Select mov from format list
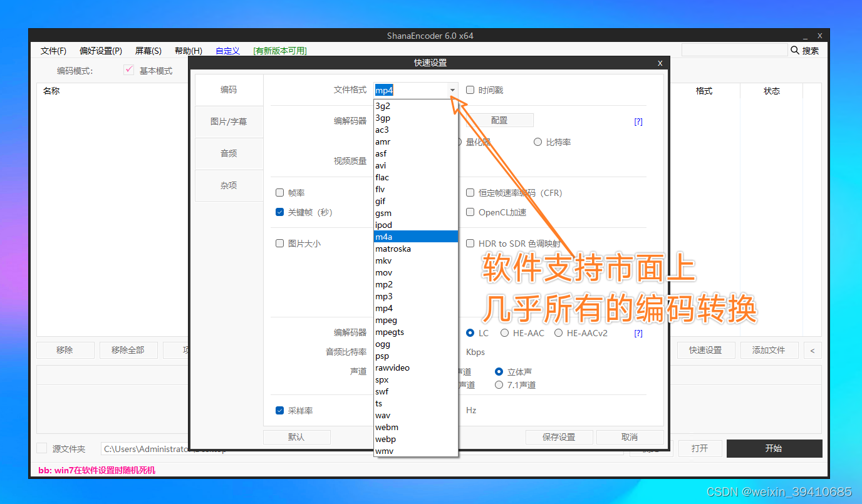This screenshot has height=504, width=862. click(x=416, y=272)
